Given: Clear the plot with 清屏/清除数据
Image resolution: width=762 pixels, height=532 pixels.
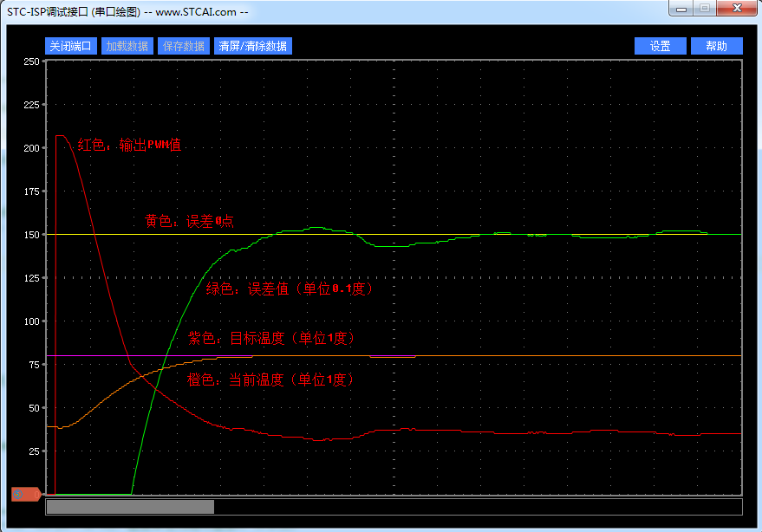Looking at the screenshot, I should (253, 47).
